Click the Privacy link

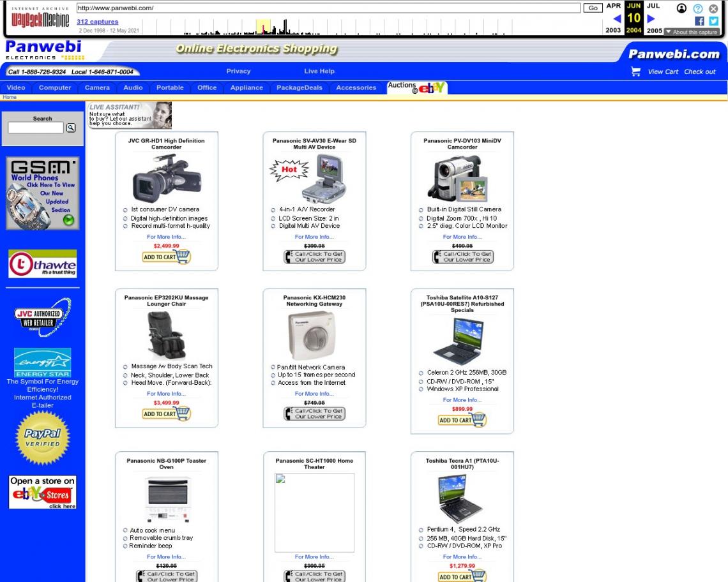238,71
